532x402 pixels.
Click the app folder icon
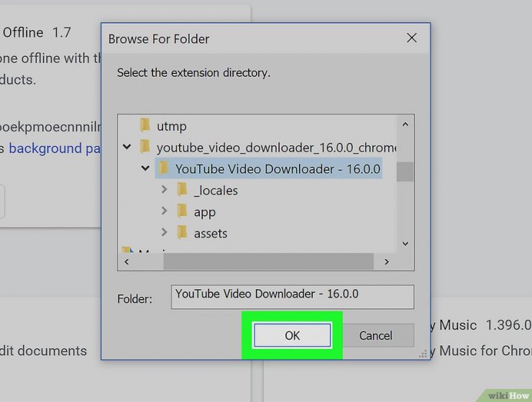182,211
